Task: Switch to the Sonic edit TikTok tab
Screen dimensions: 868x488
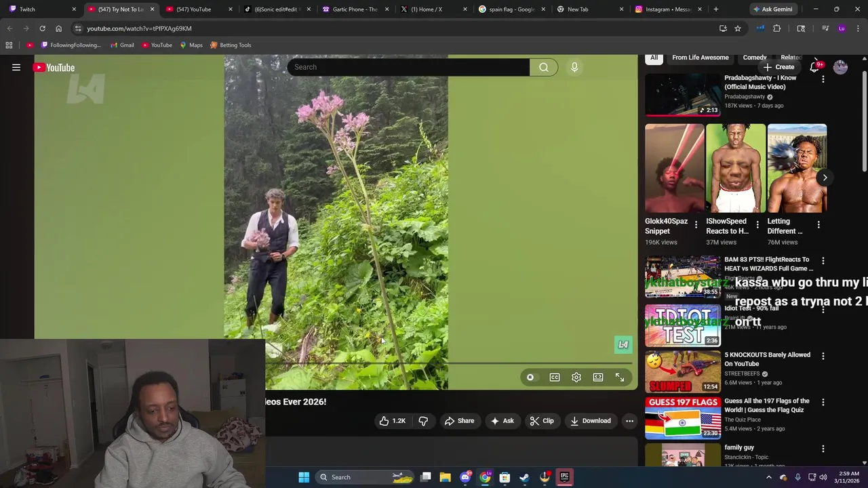Action: click(277, 9)
